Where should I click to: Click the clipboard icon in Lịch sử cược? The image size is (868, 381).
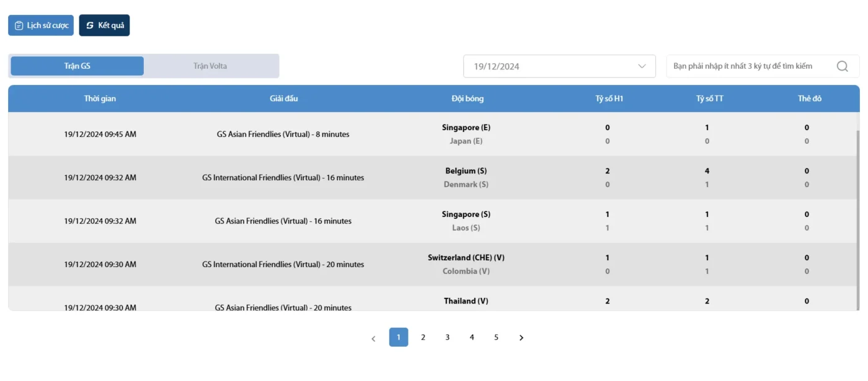pyautogui.click(x=19, y=25)
